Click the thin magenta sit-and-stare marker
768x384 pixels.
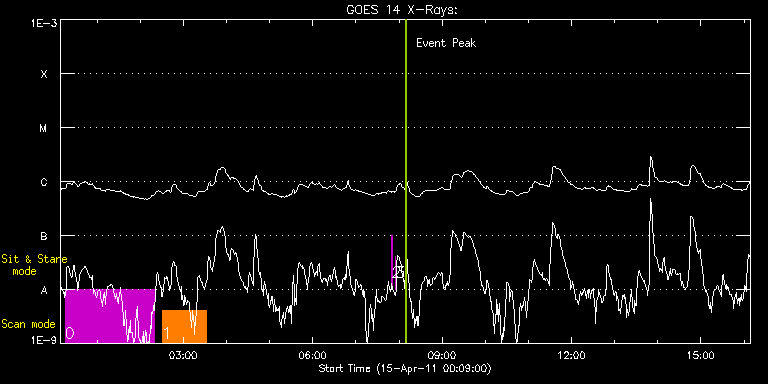[x=392, y=263]
